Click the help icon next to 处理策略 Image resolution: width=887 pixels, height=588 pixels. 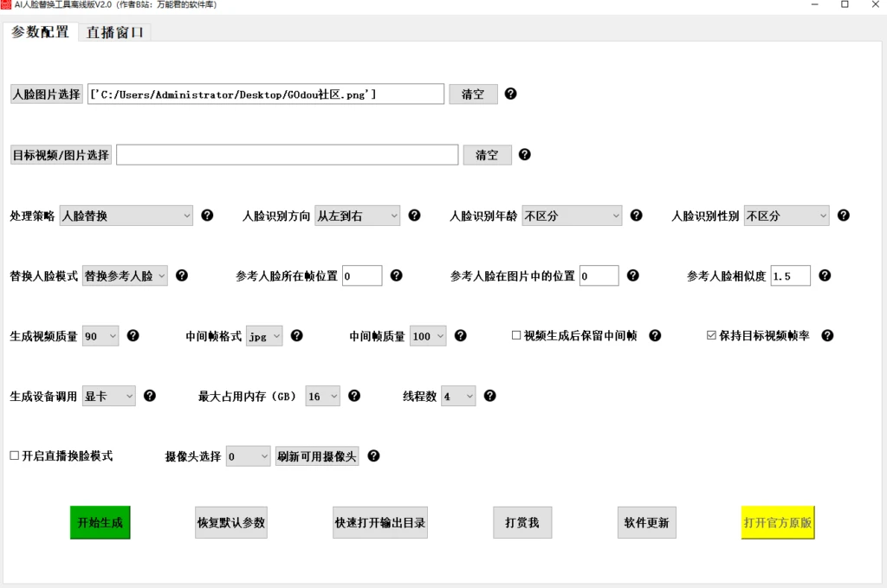pyautogui.click(x=208, y=215)
